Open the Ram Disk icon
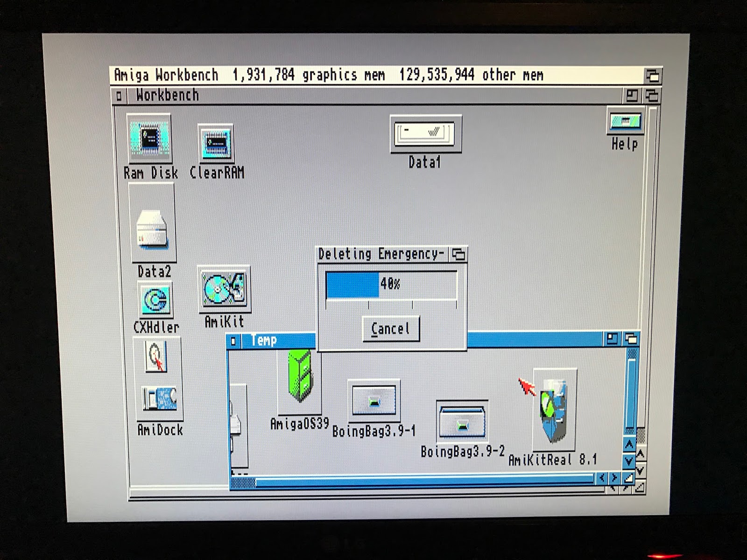Image resolution: width=747 pixels, height=560 pixels. tap(149, 139)
